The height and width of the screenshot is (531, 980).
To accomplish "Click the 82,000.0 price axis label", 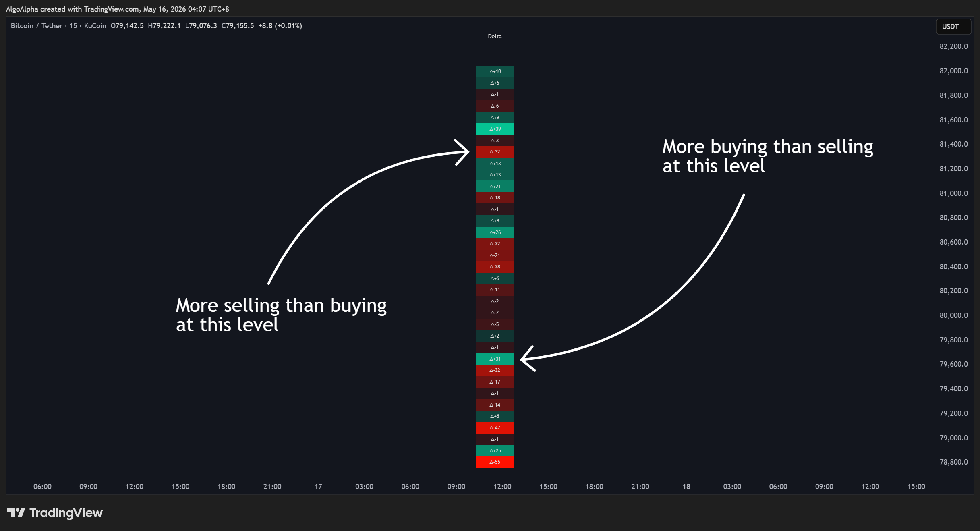I will point(953,71).
